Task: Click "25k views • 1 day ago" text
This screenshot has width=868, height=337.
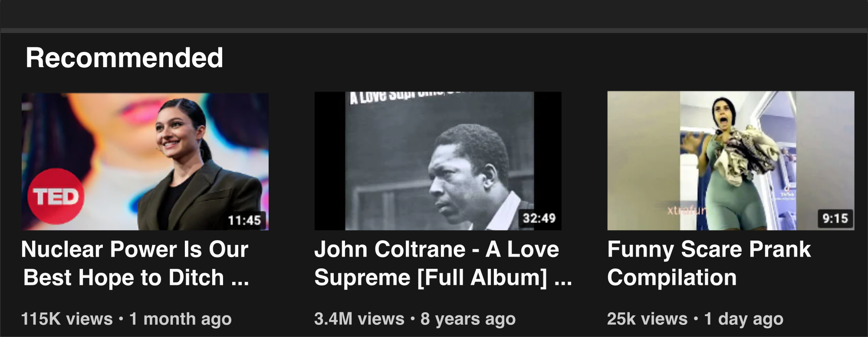Action: [695, 319]
